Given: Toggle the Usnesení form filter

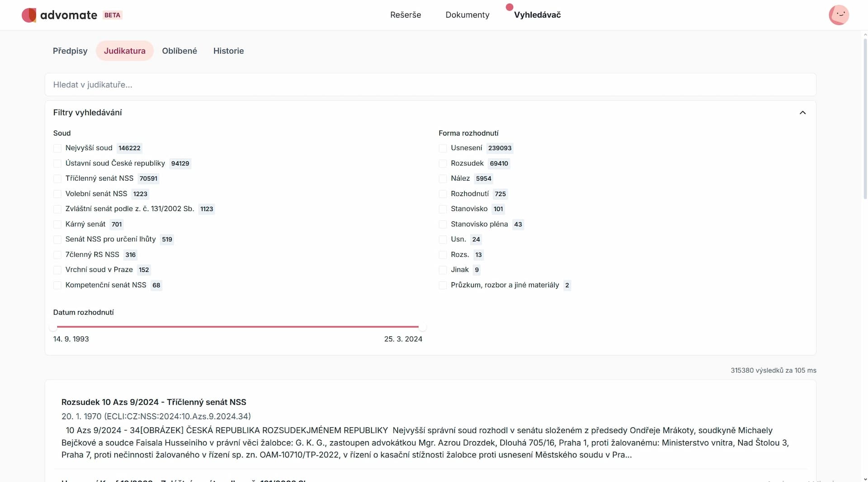Looking at the screenshot, I should [x=443, y=148].
